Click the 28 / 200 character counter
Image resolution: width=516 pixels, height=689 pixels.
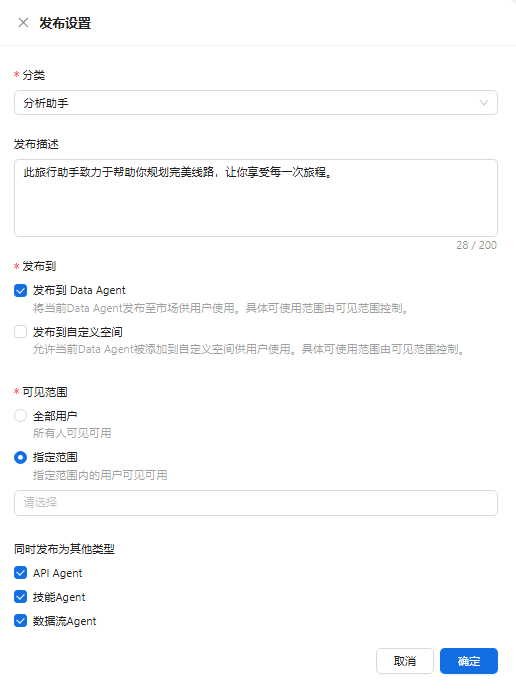coord(476,245)
